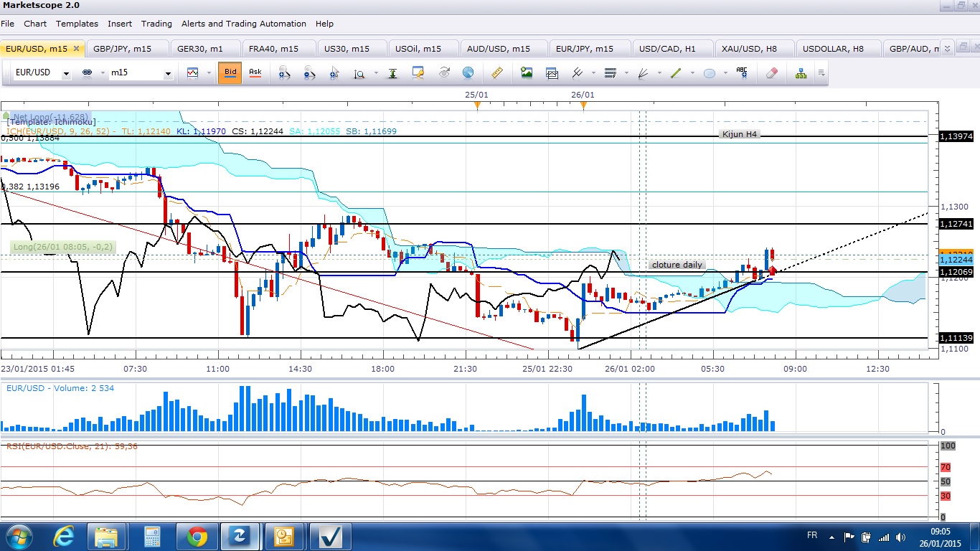The width and height of the screenshot is (980, 551).
Task: Open the m15 timeframe dropdown
Action: pos(168,74)
